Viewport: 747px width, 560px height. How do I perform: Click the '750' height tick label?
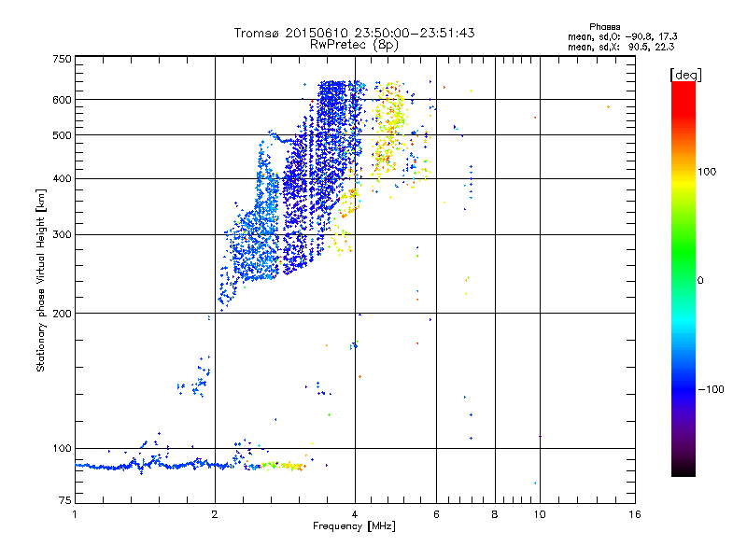pyautogui.click(x=63, y=59)
